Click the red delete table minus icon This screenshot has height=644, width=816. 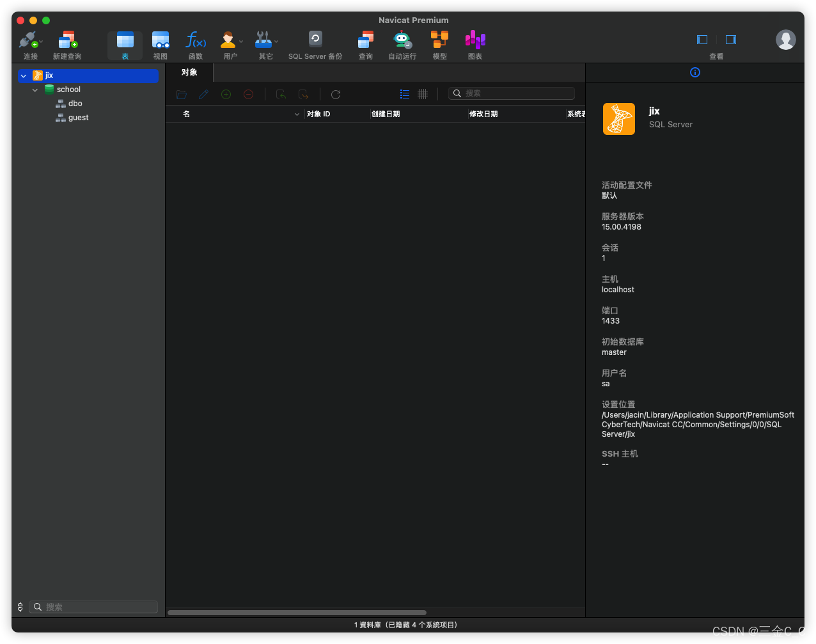249,94
